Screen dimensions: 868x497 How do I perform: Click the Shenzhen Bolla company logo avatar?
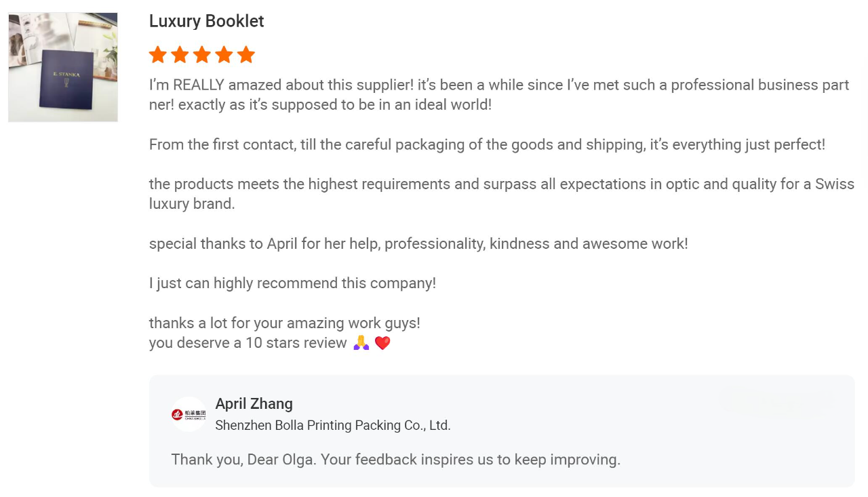(x=189, y=414)
